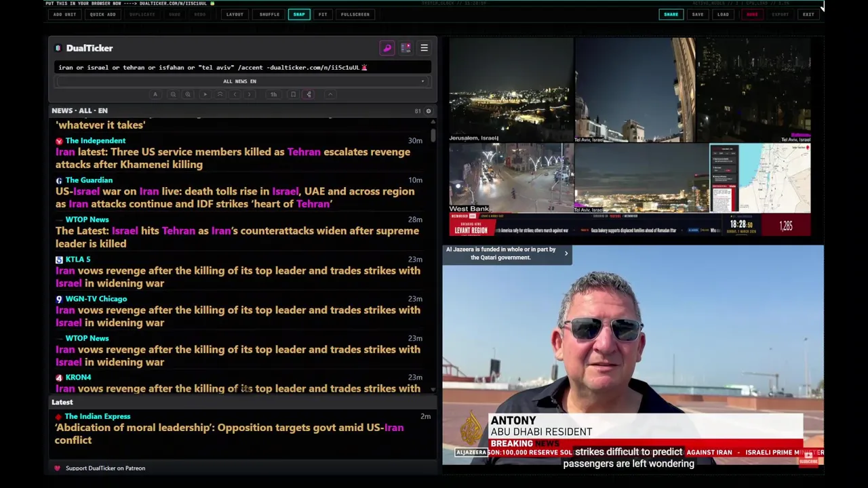Click the Jerusalem, Israel camera thumbnail

click(x=511, y=90)
